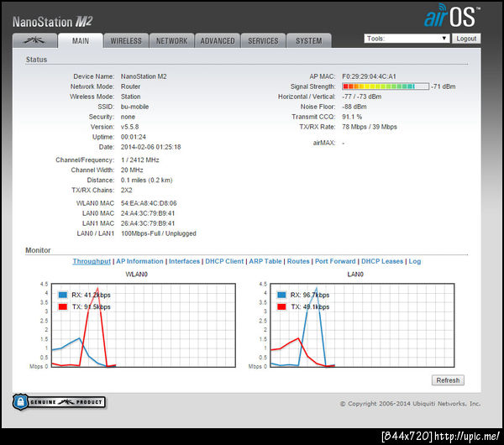The width and height of the screenshot is (504, 445).
Task: Open the SYSTEM tab
Action: pyautogui.click(x=309, y=41)
